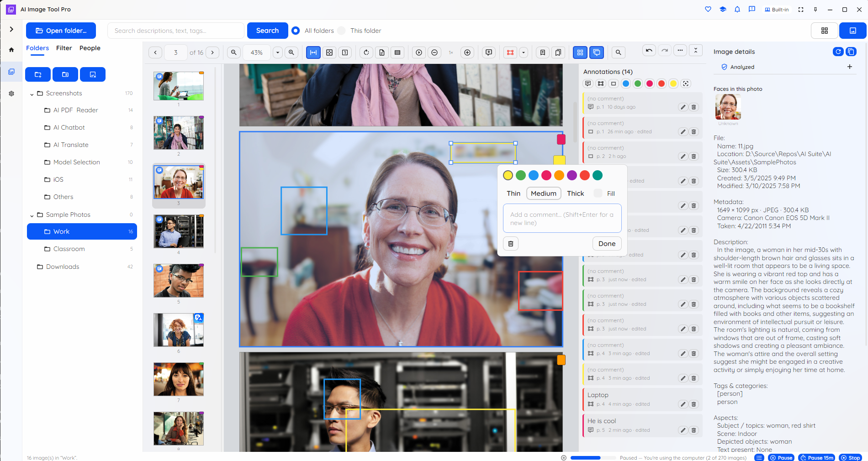Set line thickness to Thin
Screen dimensions: 868x461
pyautogui.click(x=513, y=194)
